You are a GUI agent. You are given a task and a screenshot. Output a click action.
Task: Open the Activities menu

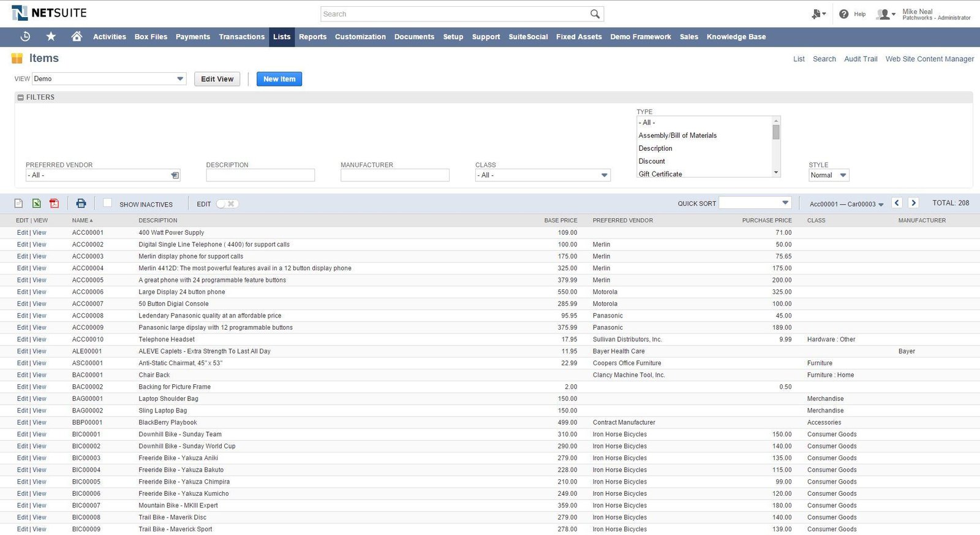(x=110, y=37)
